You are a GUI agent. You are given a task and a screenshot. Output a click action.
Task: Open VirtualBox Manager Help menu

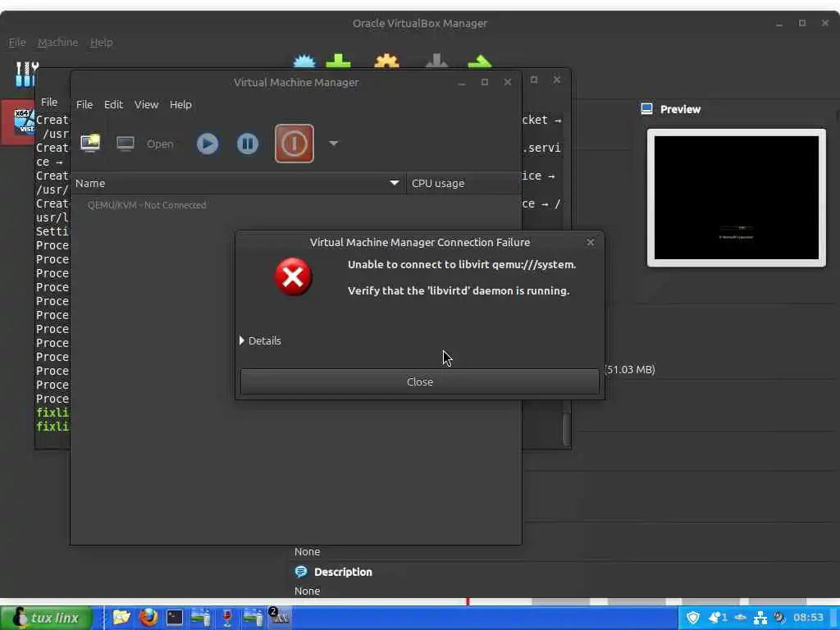click(x=101, y=43)
